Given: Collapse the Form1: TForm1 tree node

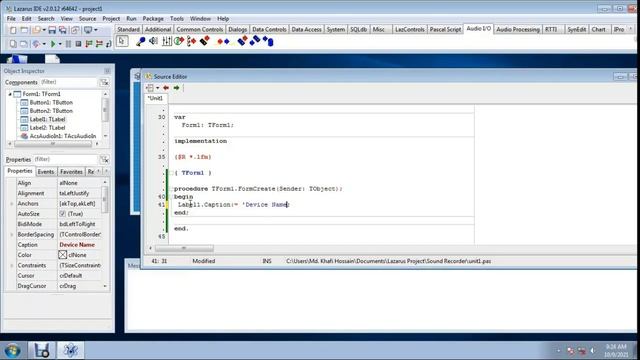Looking at the screenshot, I should pyautogui.click(x=10, y=94).
